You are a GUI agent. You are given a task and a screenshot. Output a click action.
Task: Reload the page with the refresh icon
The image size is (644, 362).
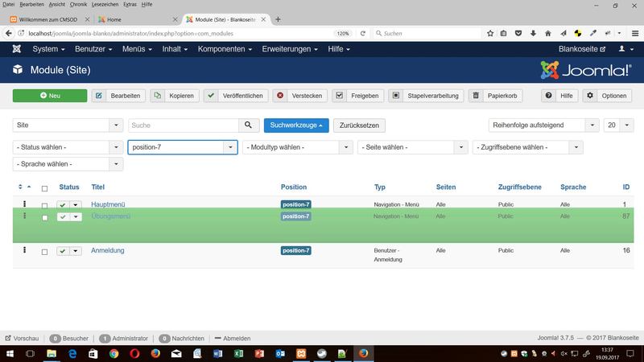pyautogui.click(x=363, y=33)
